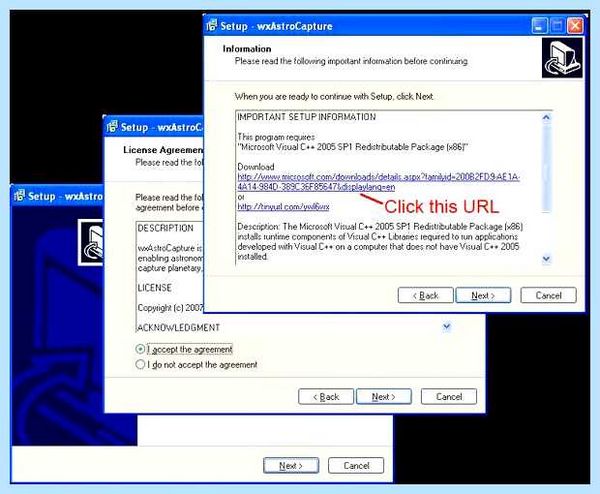Click scroll-up arrow of the information text box
Screen dimensions: 600x494
point(546,117)
